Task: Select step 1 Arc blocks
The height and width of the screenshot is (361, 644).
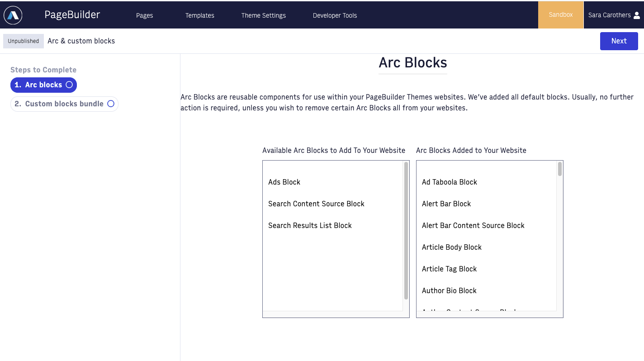Action: coord(43,85)
